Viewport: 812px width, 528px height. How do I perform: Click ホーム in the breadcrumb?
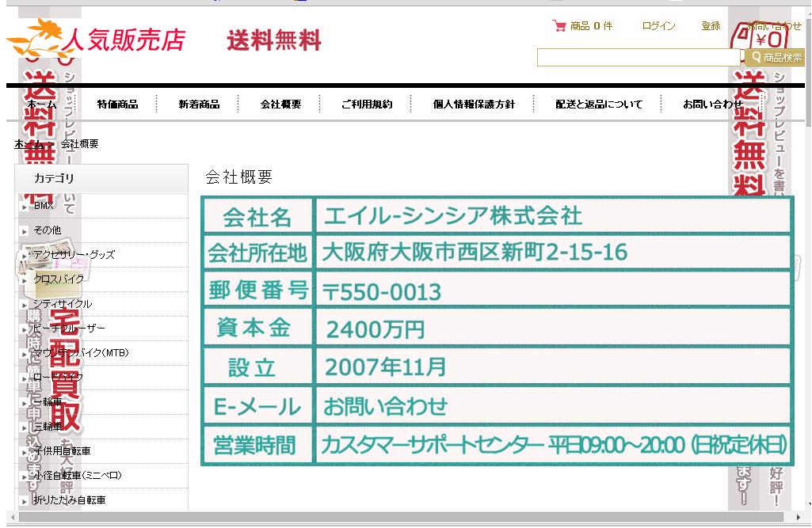click(x=30, y=144)
